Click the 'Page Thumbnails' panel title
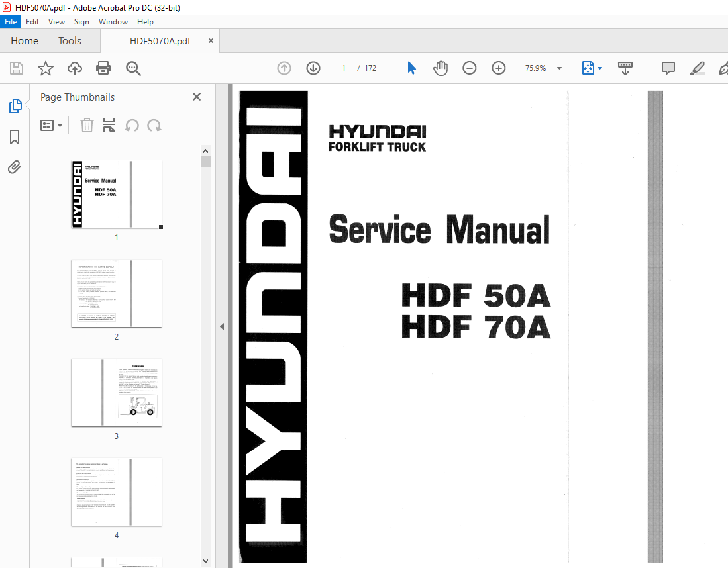This screenshot has height=568, width=728. click(78, 97)
